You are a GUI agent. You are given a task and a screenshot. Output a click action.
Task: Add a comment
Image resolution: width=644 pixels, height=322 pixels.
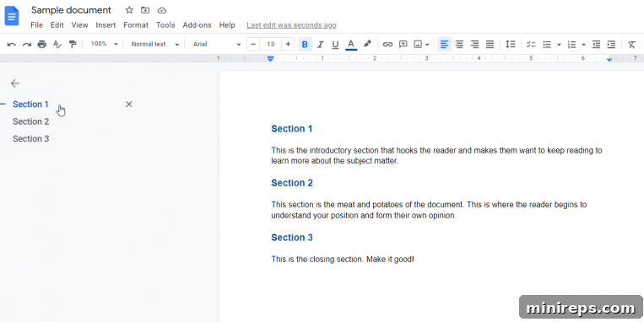(x=403, y=45)
